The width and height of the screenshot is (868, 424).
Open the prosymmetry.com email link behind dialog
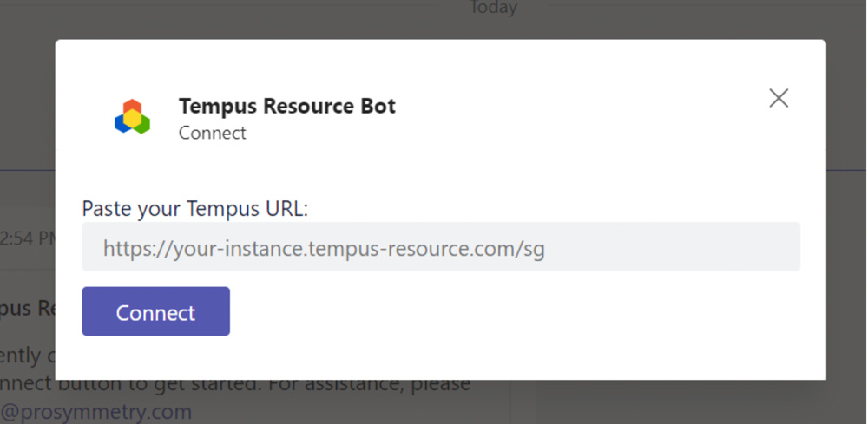pos(95,411)
